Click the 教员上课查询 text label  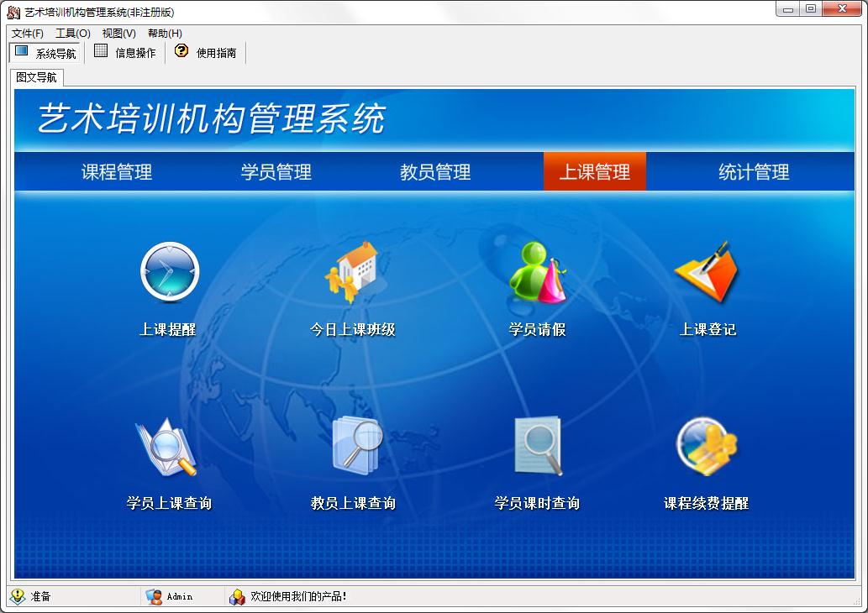click(353, 503)
